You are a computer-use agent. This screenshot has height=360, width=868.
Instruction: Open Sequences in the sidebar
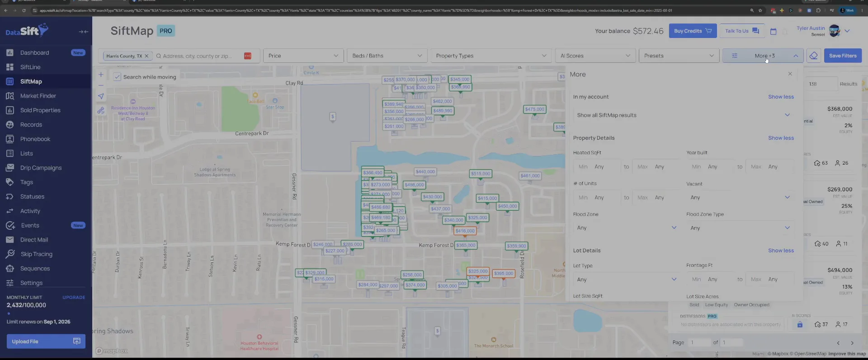[x=35, y=269]
